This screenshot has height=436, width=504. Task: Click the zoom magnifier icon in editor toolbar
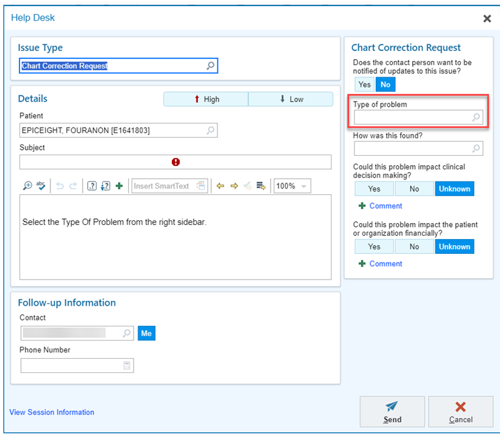pos(28,186)
